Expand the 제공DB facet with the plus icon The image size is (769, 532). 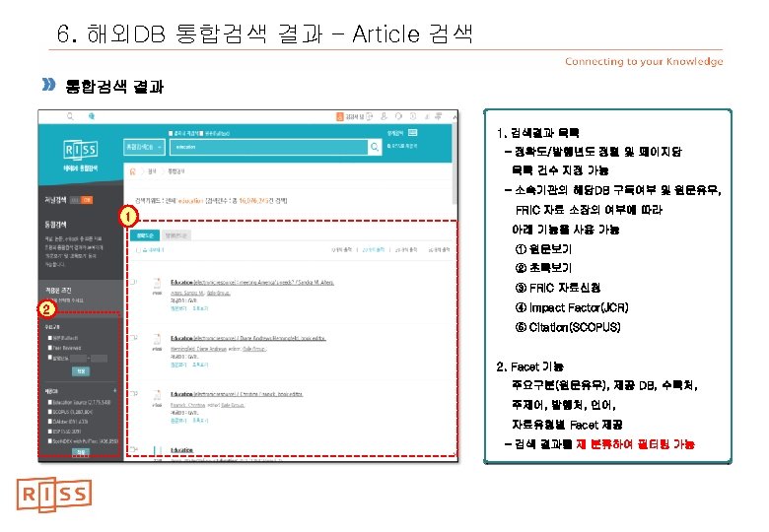coord(114,391)
